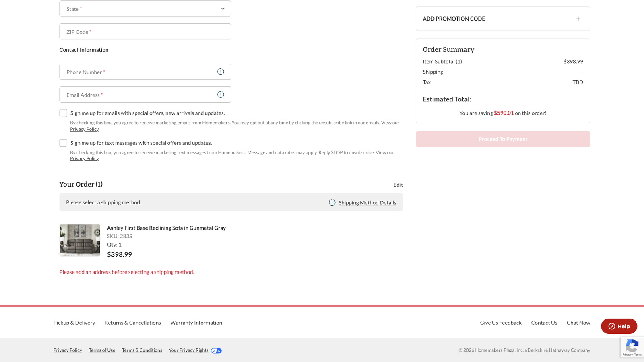Click the Chat Now link

[578, 323]
